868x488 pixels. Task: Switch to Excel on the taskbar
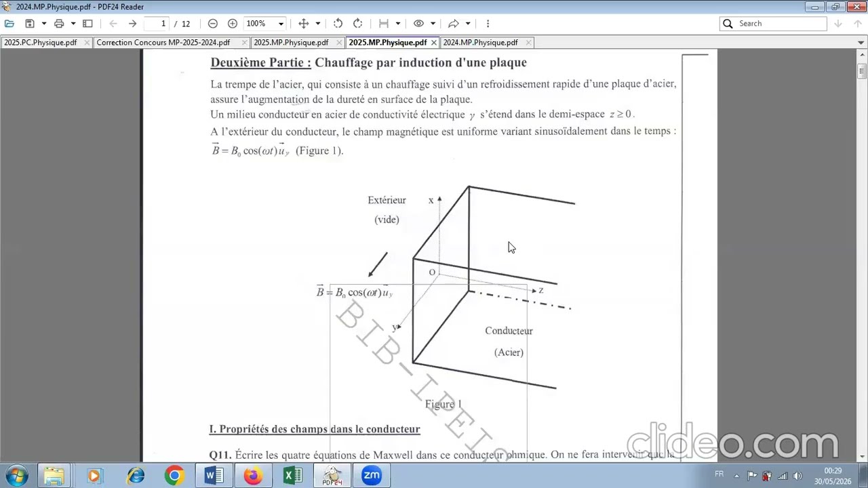coord(292,476)
